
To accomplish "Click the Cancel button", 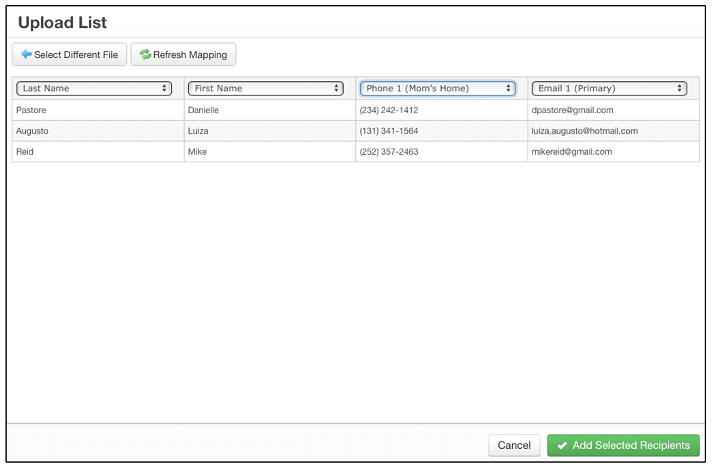I will click(x=514, y=445).
